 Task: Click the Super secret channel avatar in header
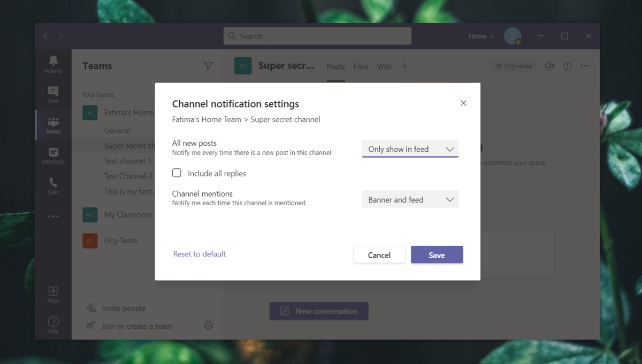click(243, 66)
